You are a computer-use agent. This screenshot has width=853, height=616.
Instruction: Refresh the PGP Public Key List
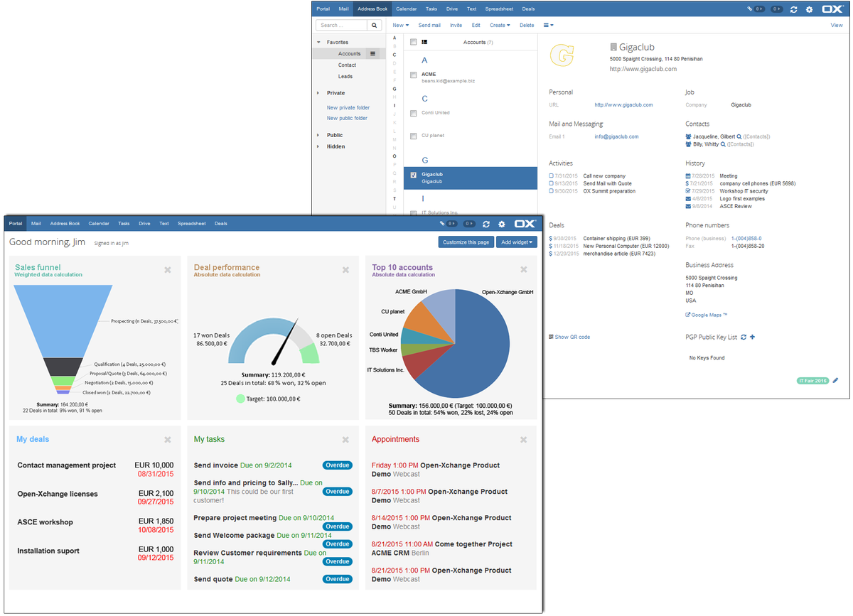coord(744,337)
